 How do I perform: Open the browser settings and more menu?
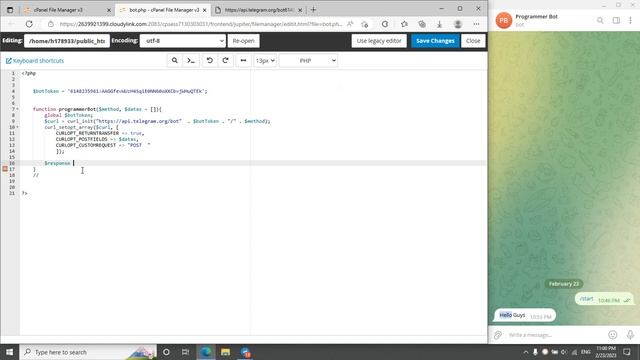click(x=476, y=24)
